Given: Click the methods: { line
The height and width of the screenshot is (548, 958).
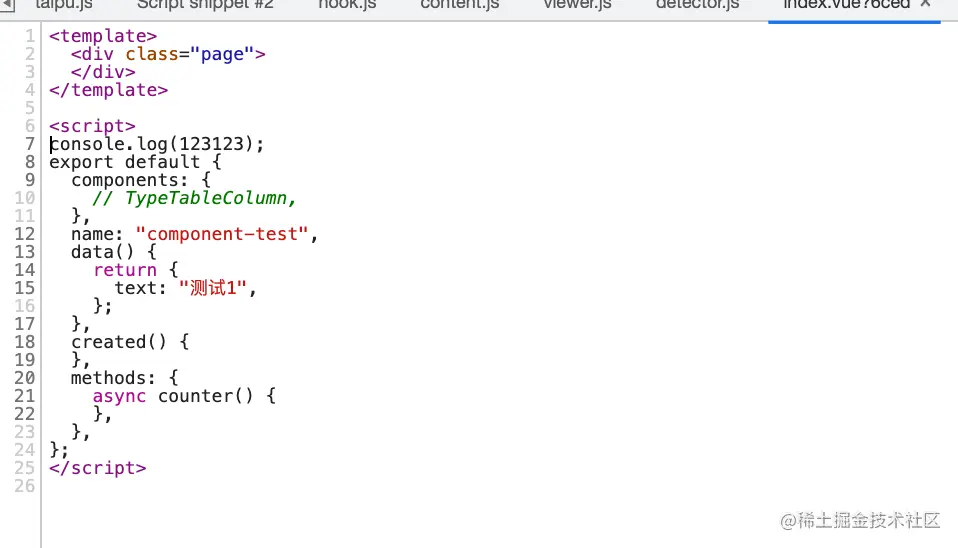Looking at the screenshot, I should [124, 378].
